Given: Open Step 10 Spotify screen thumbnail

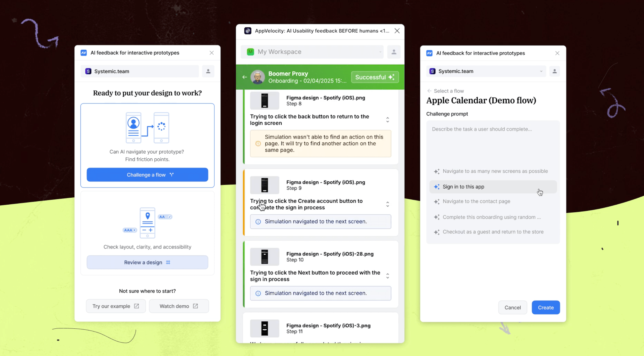Looking at the screenshot, I should tap(264, 257).
